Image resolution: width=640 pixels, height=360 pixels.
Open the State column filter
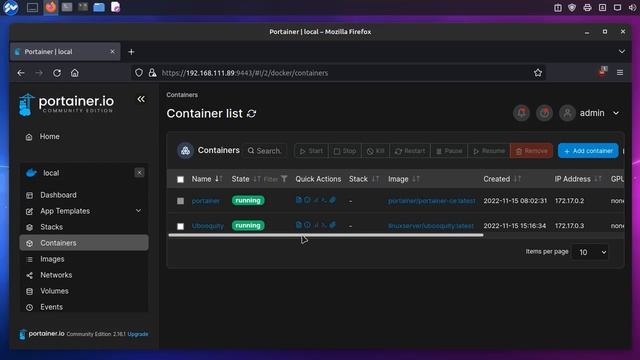[276, 179]
